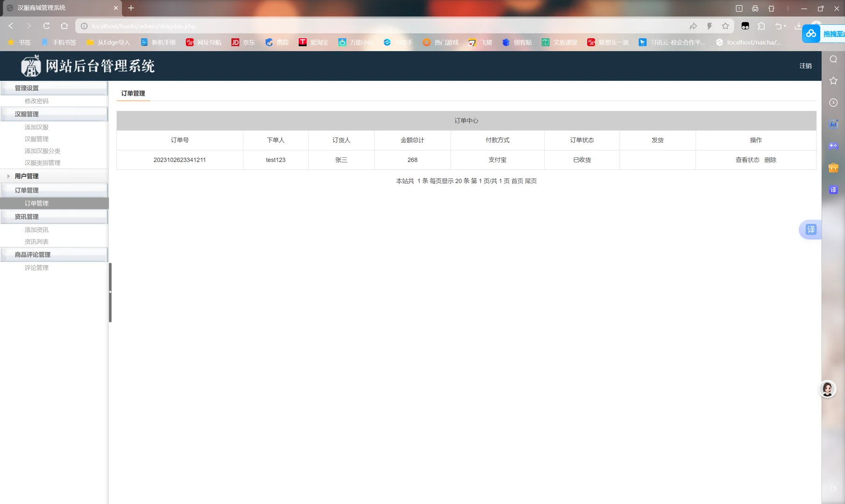Launch the AI assistant in right sidebar
Screen dimensions: 845x504
click(x=833, y=124)
